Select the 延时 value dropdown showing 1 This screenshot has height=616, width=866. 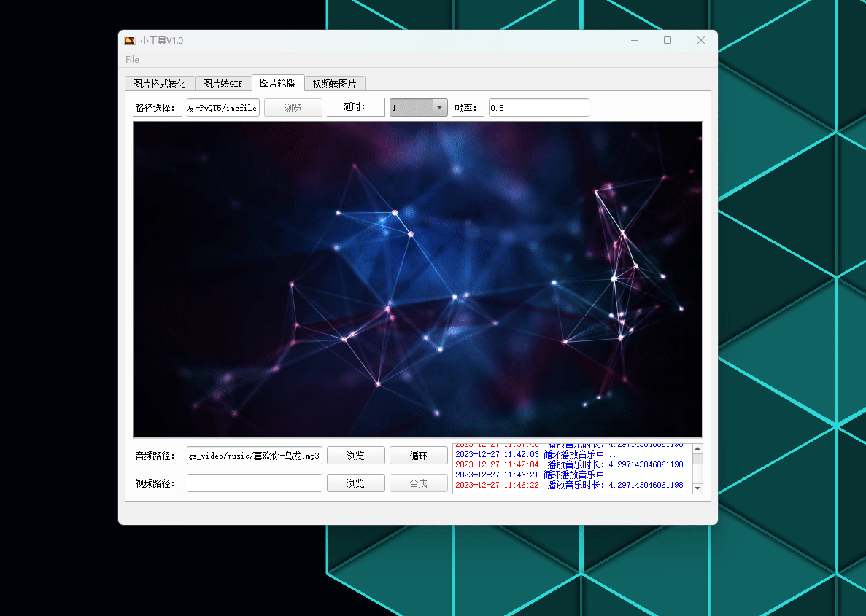click(412, 107)
